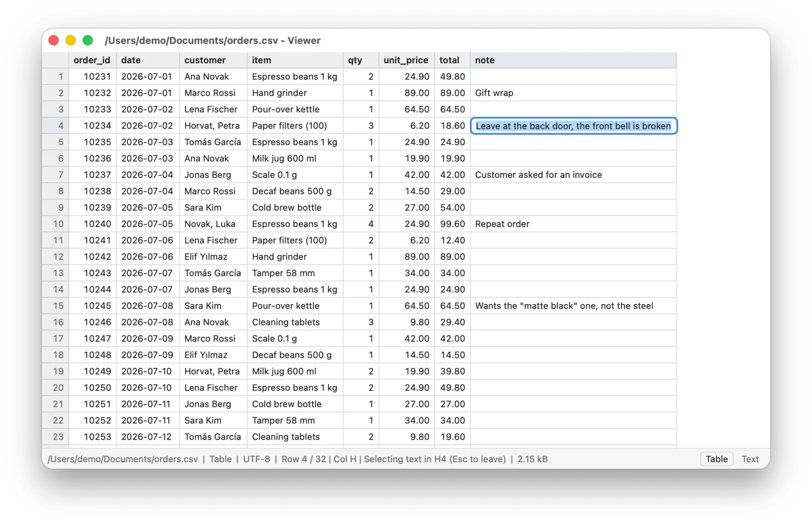Select total cell 99.60

click(x=452, y=224)
